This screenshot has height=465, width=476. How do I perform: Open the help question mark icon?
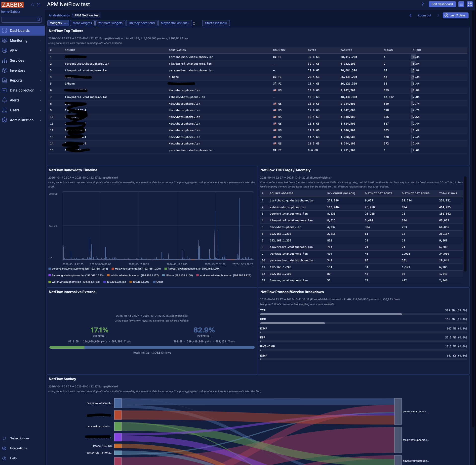click(x=423, y=4)
